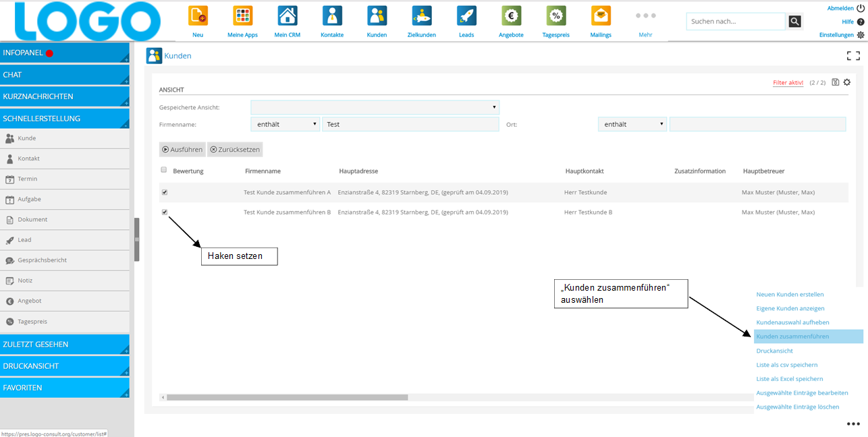Click the Ausführen button
The width and height of the screenshot is (868, 437).
click(x=182, y=150)
